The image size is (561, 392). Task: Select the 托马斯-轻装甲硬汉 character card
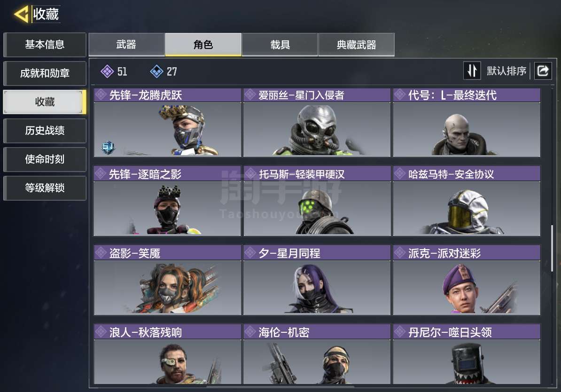point(317,201)
